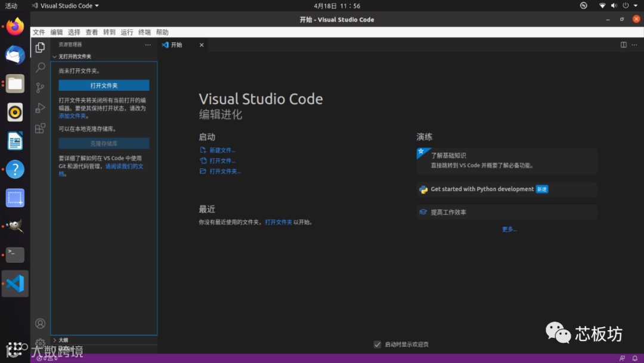Screen dimensions: 644x363
Task: Open Source Control view in activity bar
Action: tap(40, 88)
